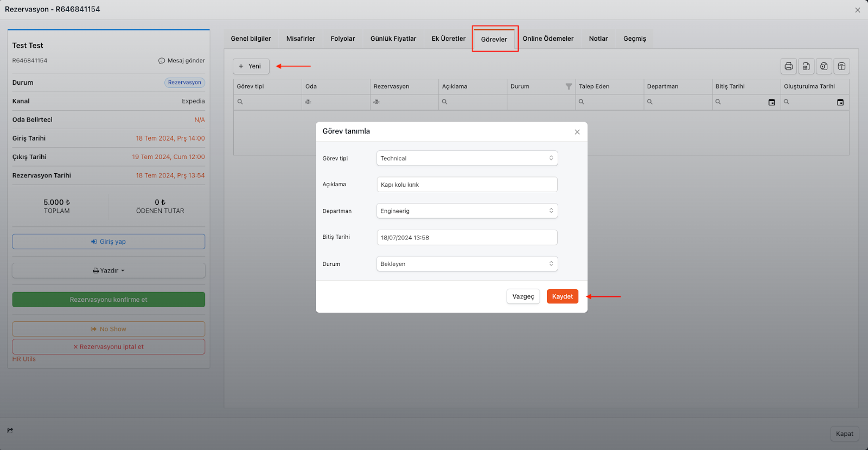Click the filter funnel icon in Durum column
The image size is (868, 450).
click(x=569, y=86)
